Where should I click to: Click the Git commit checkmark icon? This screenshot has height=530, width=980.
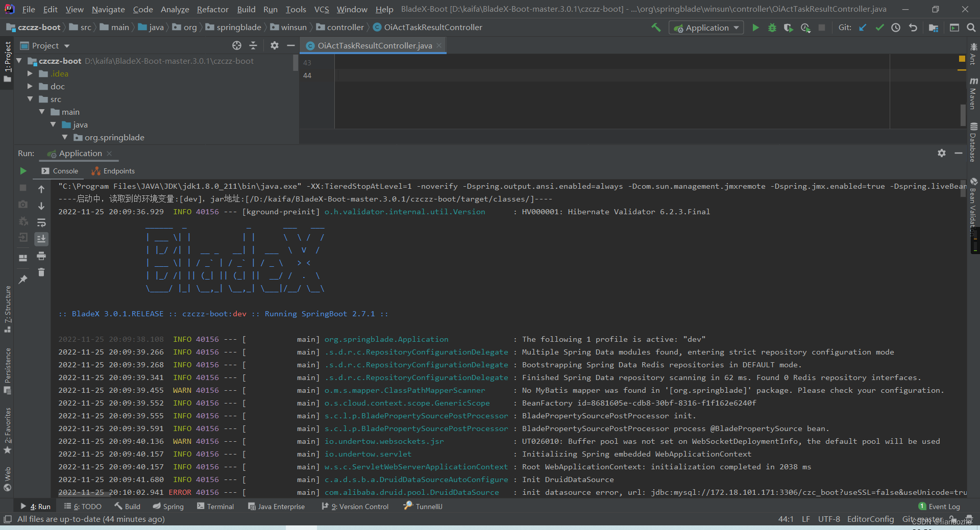[879, 28]
